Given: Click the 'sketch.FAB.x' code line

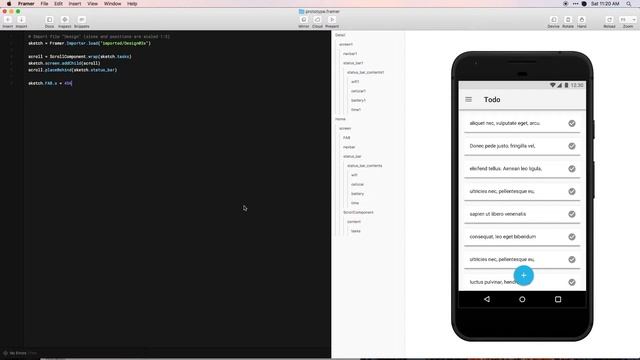Looking at the screenshot, I should coord(50,83).
